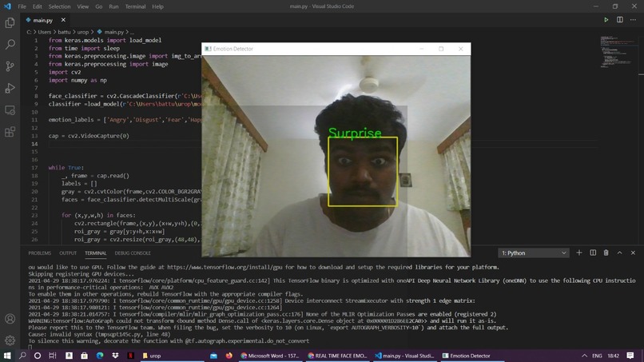Open the Accounts menu in activity bar

coord(10,319)
